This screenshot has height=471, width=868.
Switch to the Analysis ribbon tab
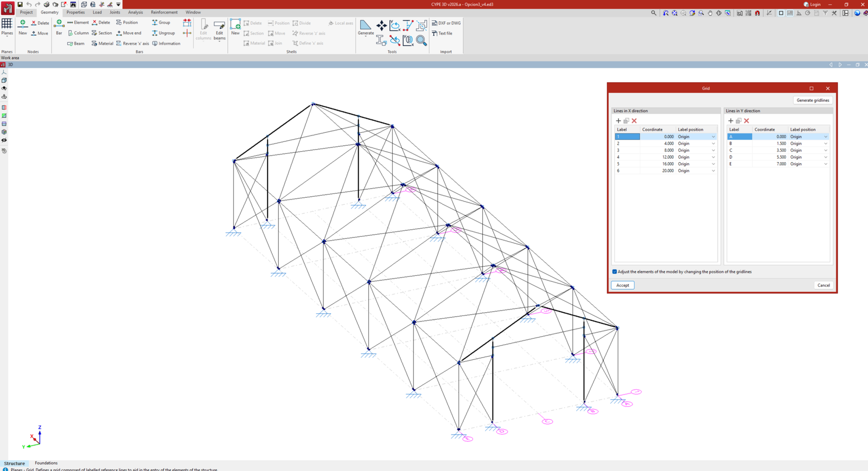pyautogui.click(x=135, y=12)
